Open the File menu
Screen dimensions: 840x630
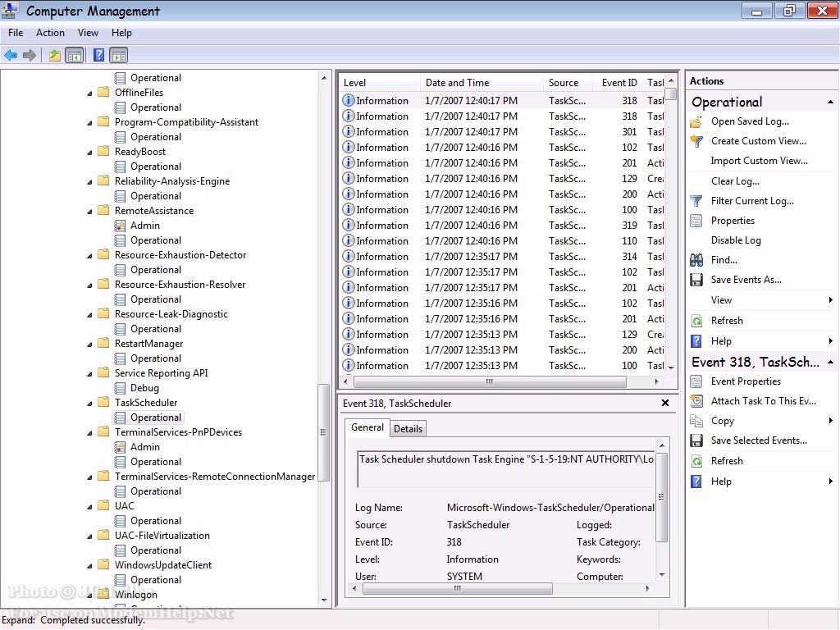coord(16,33)
